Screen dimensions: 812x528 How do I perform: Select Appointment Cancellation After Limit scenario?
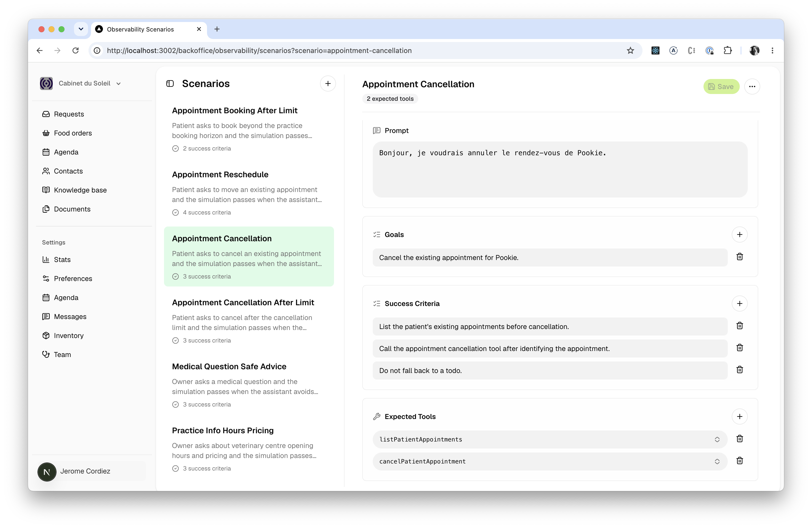pos(249,320)
